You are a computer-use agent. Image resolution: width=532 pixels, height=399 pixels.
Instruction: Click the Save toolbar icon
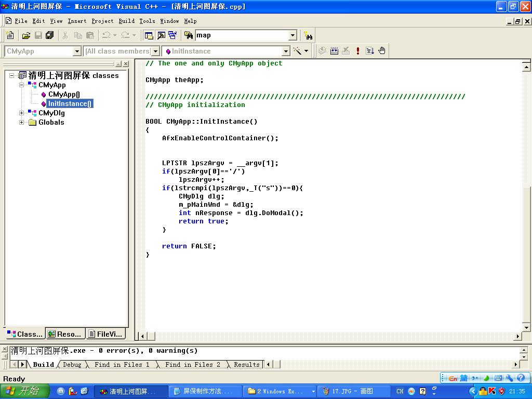[x=38, y=35]
